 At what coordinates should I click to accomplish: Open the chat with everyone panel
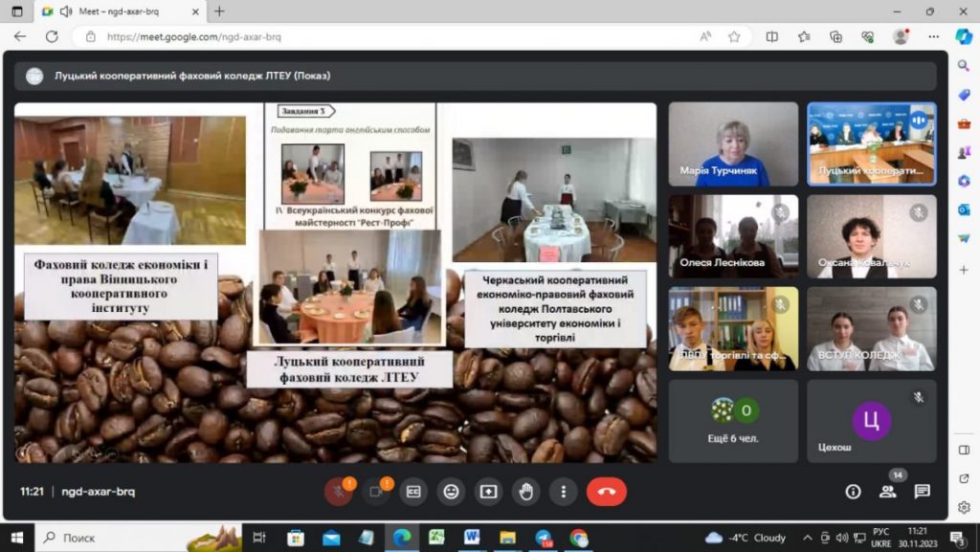[x=922, y=492]
